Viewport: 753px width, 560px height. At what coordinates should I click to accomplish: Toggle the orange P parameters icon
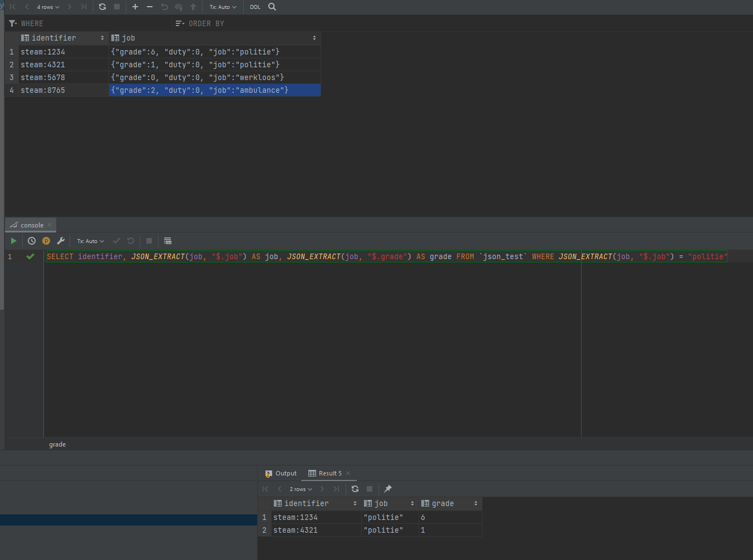46,241
